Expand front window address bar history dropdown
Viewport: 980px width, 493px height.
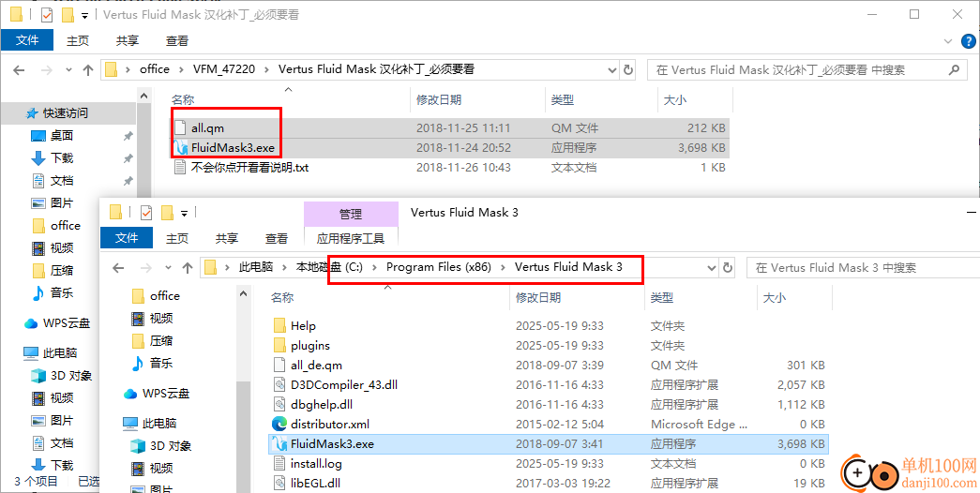pyautogui.click(x=711, y=267)
